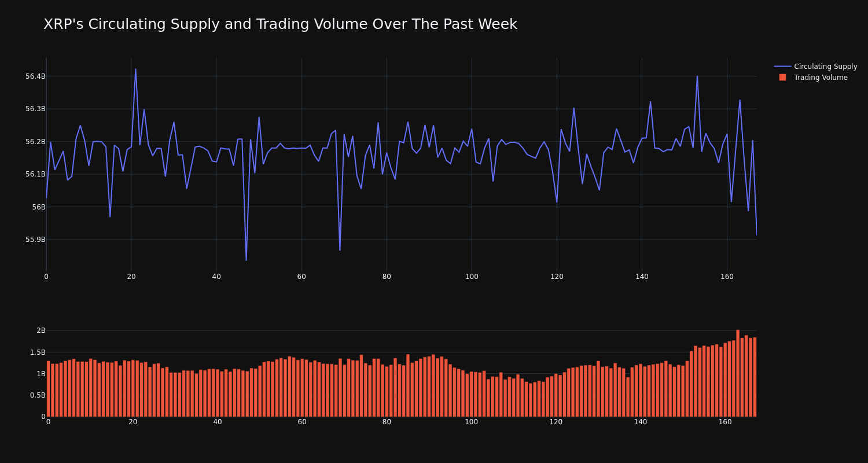868x463 pixels.
Task: Click the 56.3B y-axis label
Action: coord(35,109)
